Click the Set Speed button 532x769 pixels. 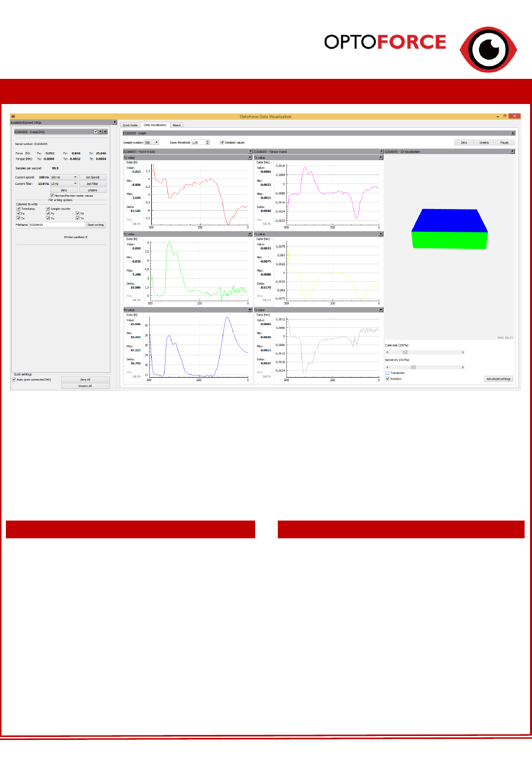pyautogui.click(x=93, y=177)
